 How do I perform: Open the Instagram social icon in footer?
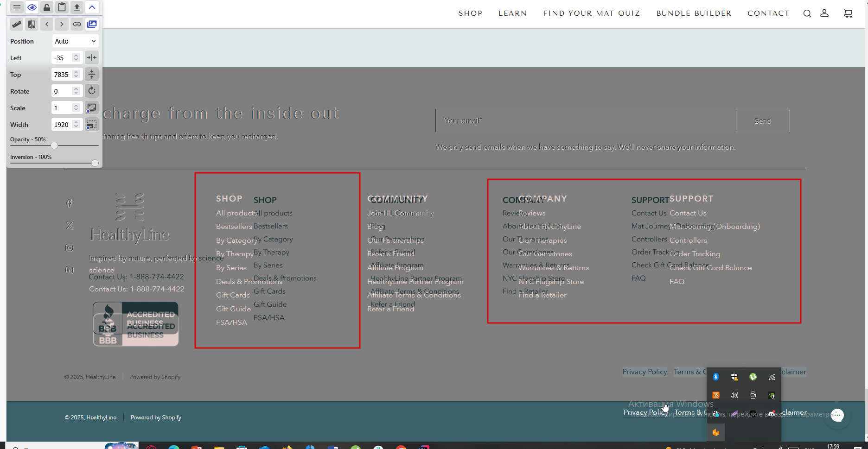(70, 248)
